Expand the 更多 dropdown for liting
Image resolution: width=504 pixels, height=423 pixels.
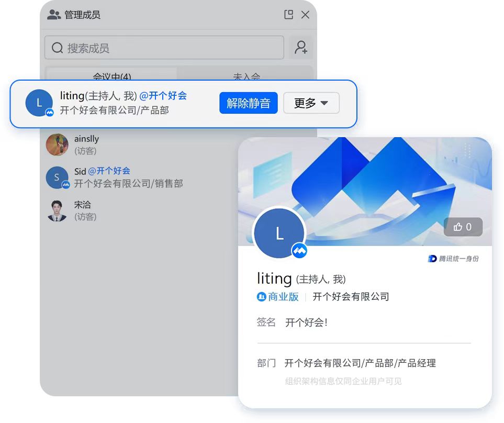[311, 103]
